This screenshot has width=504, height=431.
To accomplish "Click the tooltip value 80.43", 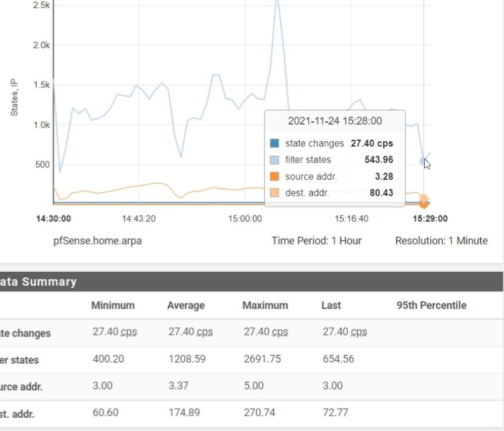I will pyautogui.click(x=382, y=193).
